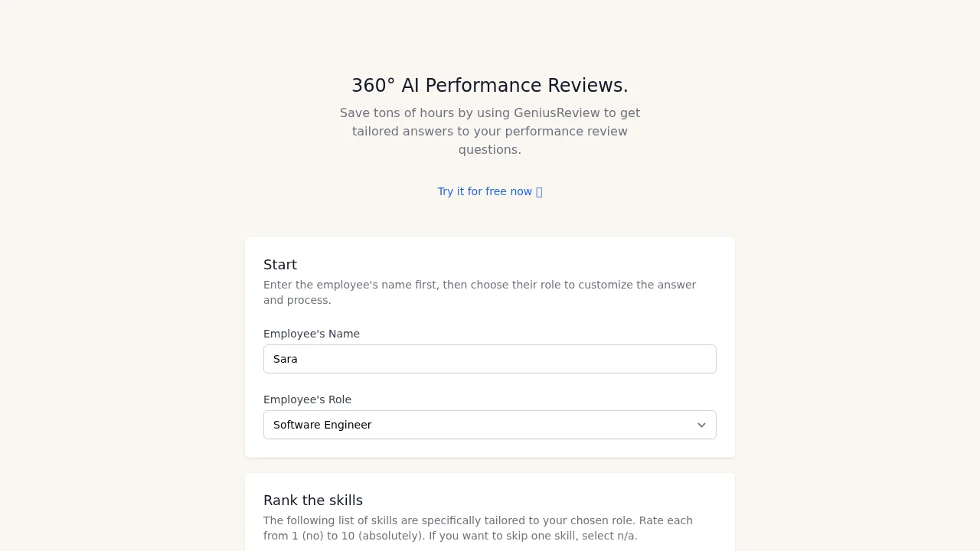Click the Rank the skills heading
The image size is (980, 551).
[313, 500]
